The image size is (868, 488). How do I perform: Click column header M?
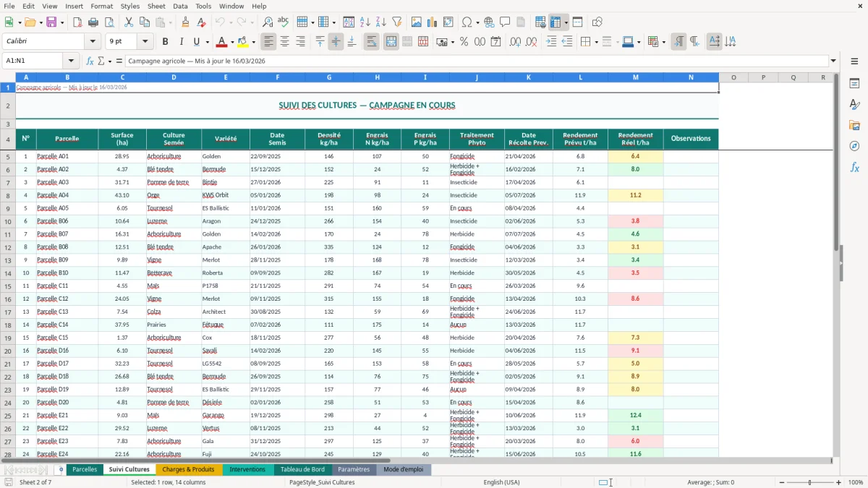tap(635, 77)
